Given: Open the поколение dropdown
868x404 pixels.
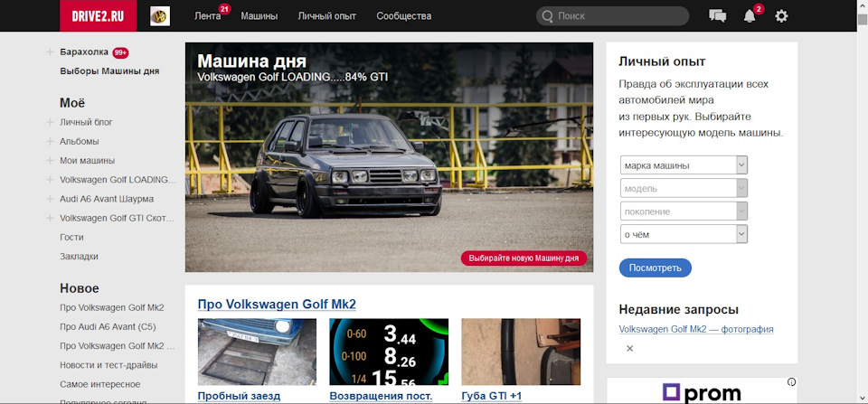Looking at the screenshot, I should [684, 211].
